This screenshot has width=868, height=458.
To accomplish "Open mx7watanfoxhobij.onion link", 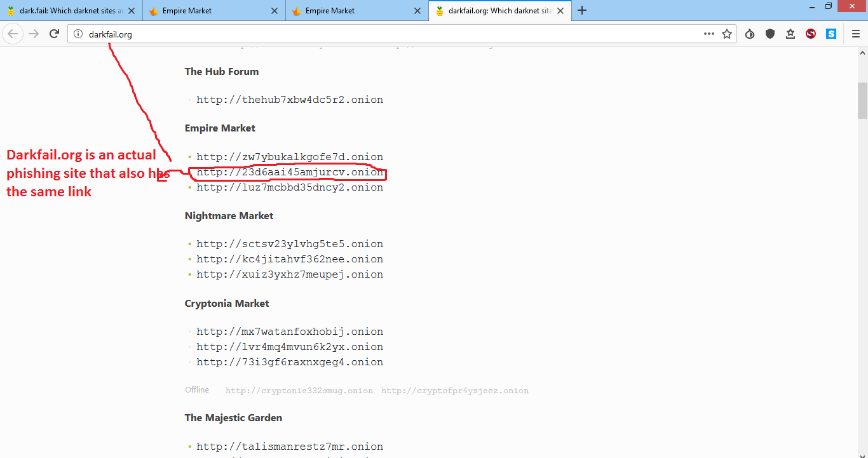I will point(290,332).
